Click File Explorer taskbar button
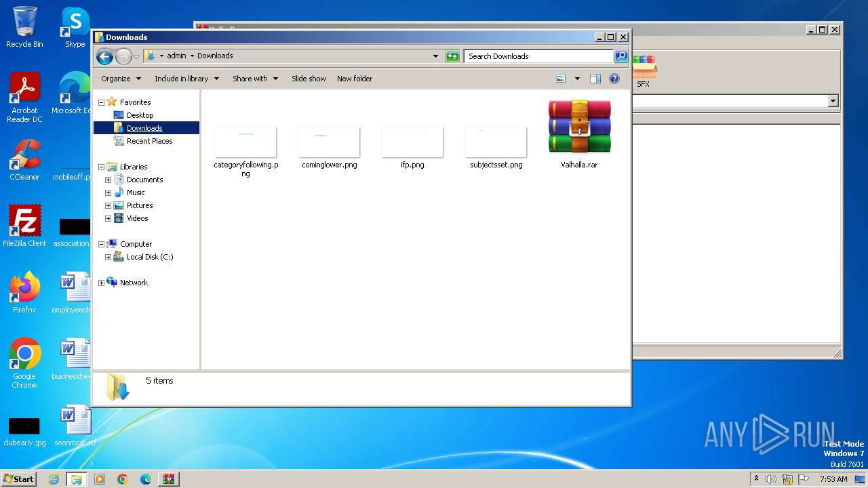 tap(77, 479)
